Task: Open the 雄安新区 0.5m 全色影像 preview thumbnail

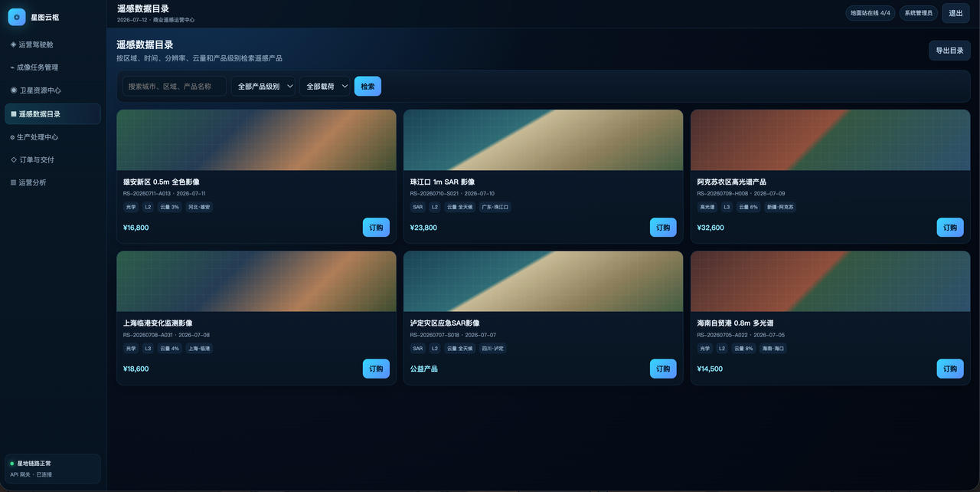Action: click(256, 139)
